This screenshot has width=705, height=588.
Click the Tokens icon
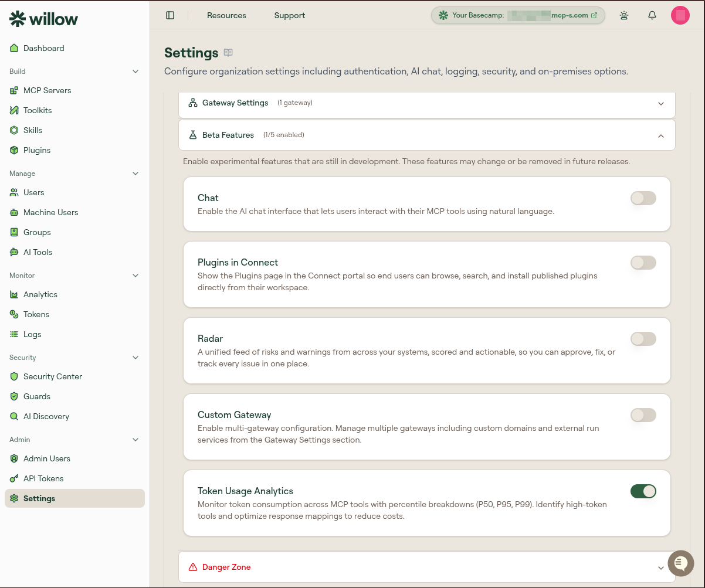(x=14, y=314)
